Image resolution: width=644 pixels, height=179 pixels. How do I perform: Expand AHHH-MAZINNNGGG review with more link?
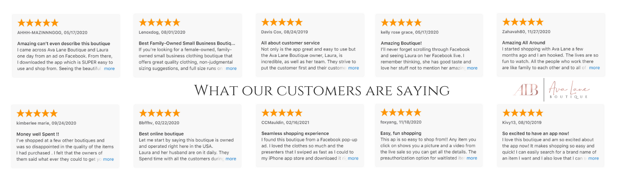tap(109, 69)
